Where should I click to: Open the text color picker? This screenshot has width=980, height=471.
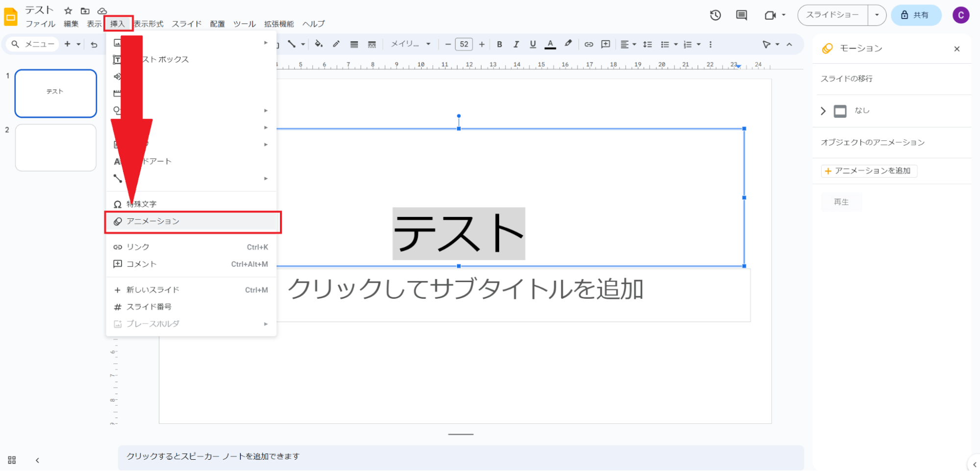[x=550, y=44]
